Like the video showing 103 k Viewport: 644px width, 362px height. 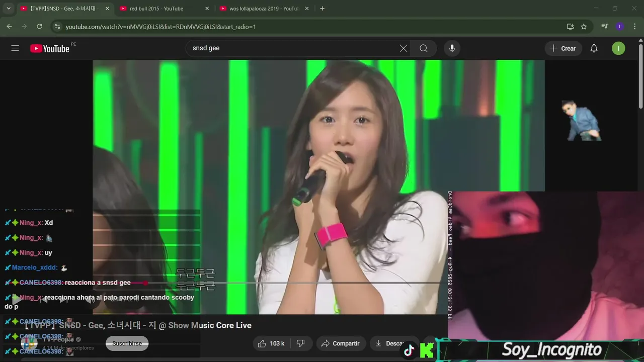pyautogui.click(x=272, y=343)
